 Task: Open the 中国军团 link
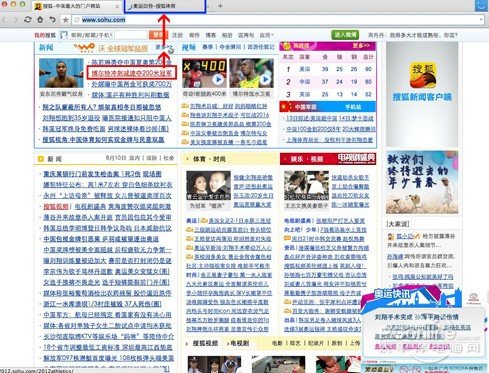coord(306,107)
